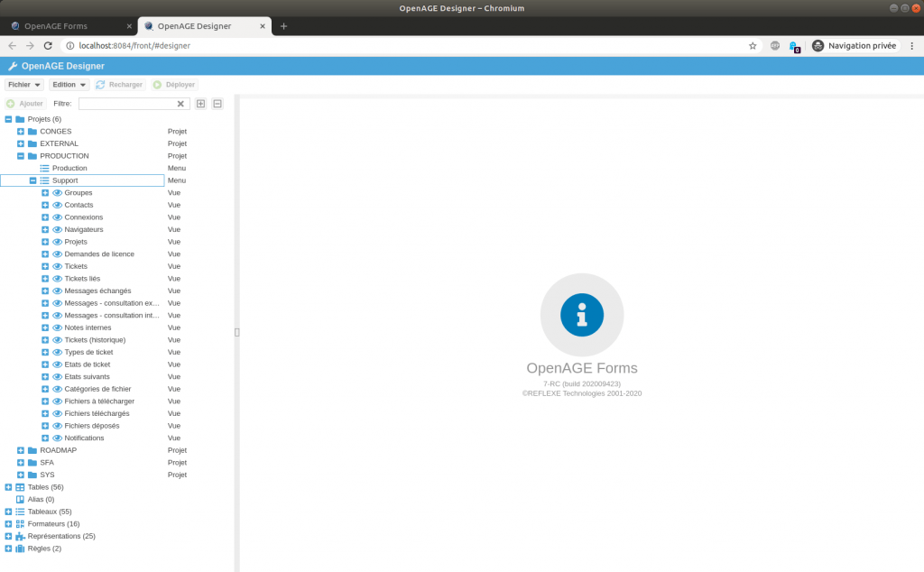Collapse the PRODUCTION project
This screenshot has height=572, width=924.
(21, 156)
